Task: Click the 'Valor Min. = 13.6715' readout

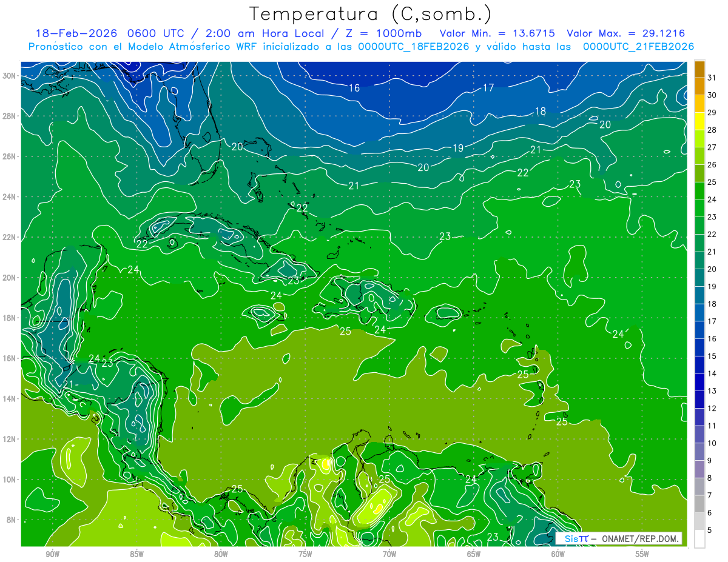Action: pyautogui.click(x=498, y=33)
